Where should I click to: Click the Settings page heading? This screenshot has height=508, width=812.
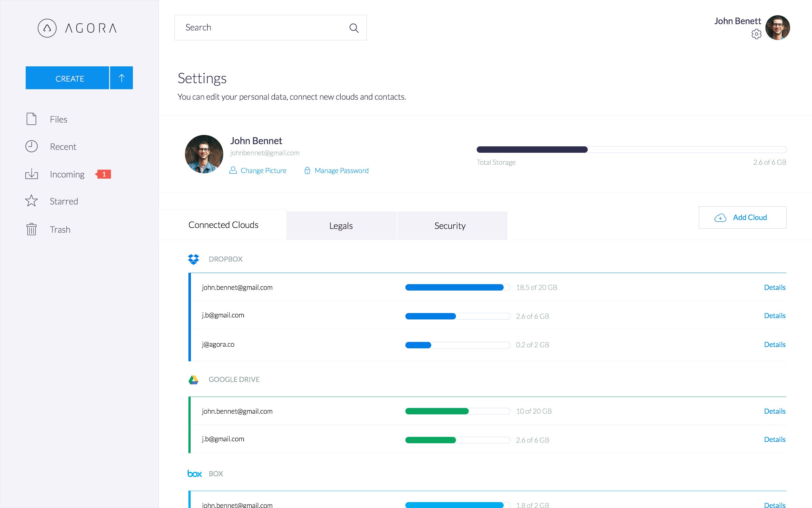coord(202,78)
